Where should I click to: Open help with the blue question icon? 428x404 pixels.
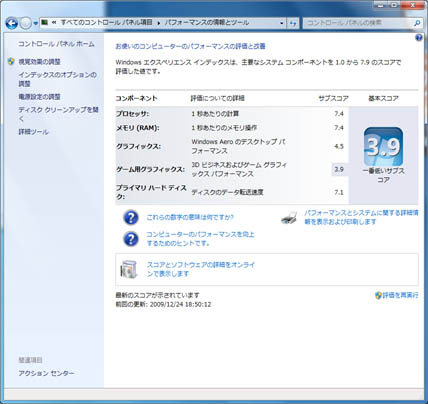[419, 37]
